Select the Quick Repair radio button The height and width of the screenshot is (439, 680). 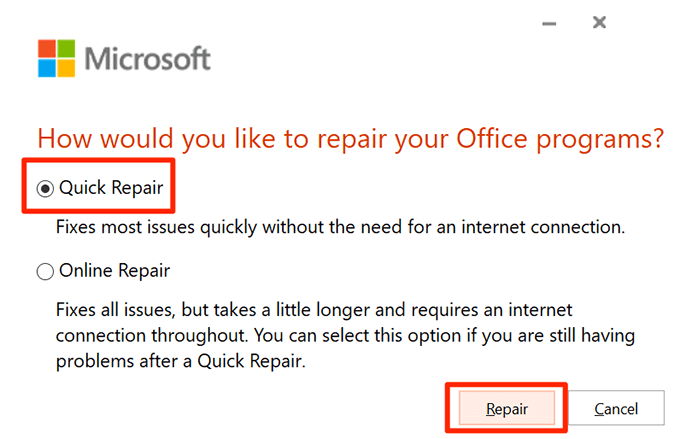(x=46, y=187)
